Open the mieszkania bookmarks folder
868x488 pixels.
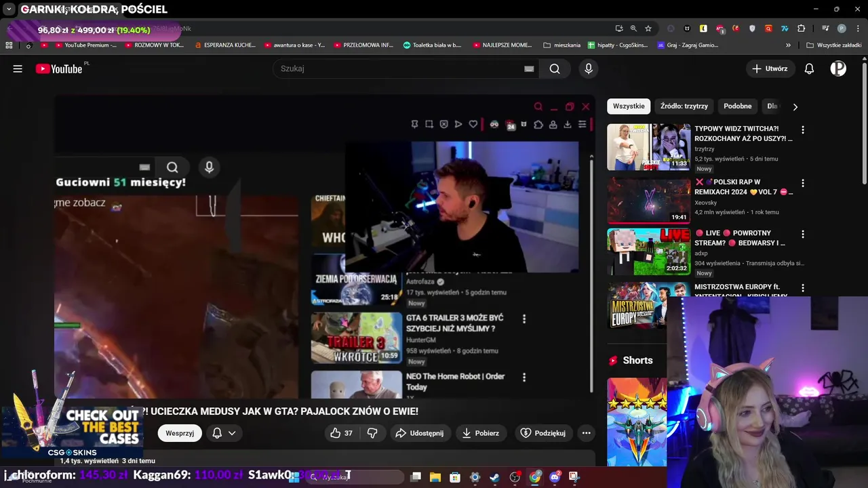click(x=562, y=45)
